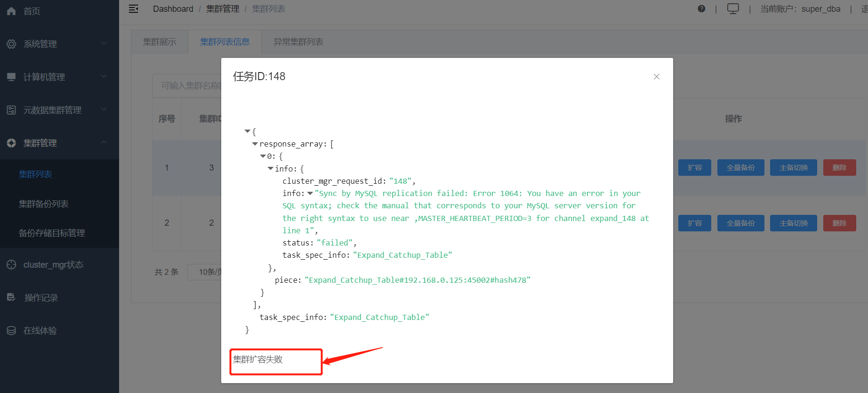Image resolution: width=868 pixels, height=393 pixels.
Task: Click the 操作 column header
Action: tap(733, 119)
